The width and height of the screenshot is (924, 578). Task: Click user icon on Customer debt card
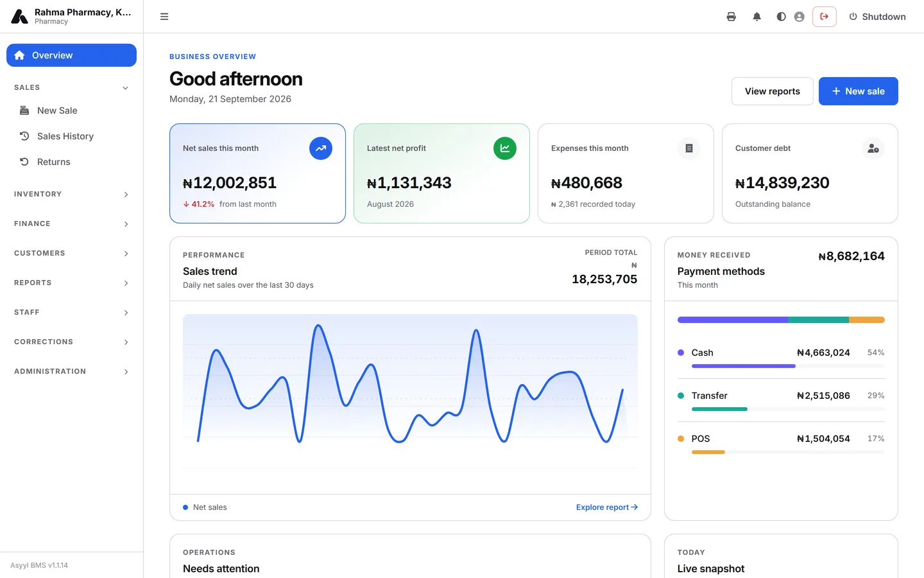point(873,148)
